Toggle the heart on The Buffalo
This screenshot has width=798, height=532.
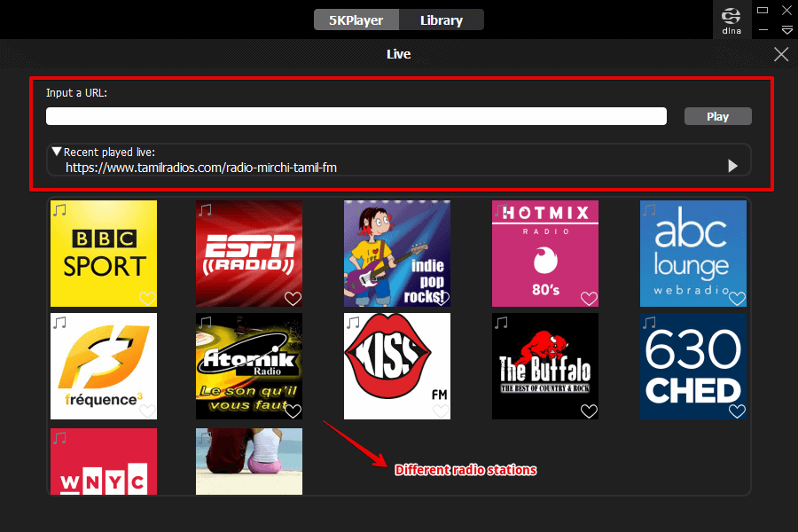(590, 411)
